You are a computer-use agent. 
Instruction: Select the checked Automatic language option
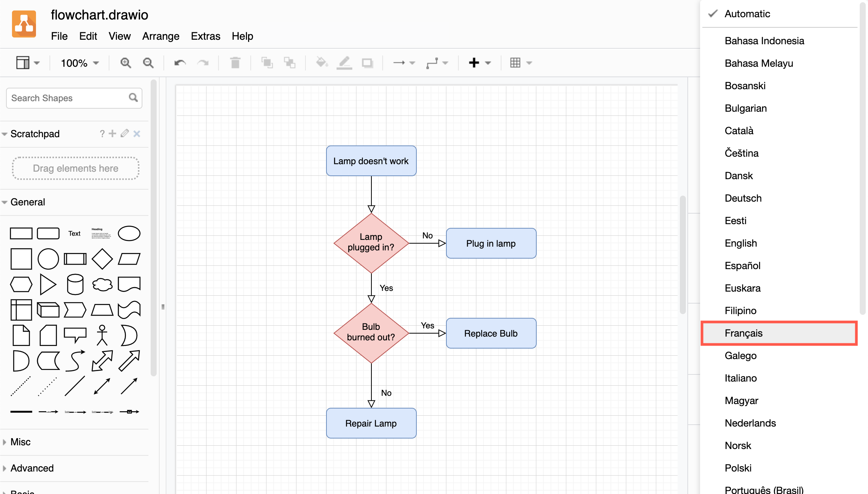click(747, 14)
